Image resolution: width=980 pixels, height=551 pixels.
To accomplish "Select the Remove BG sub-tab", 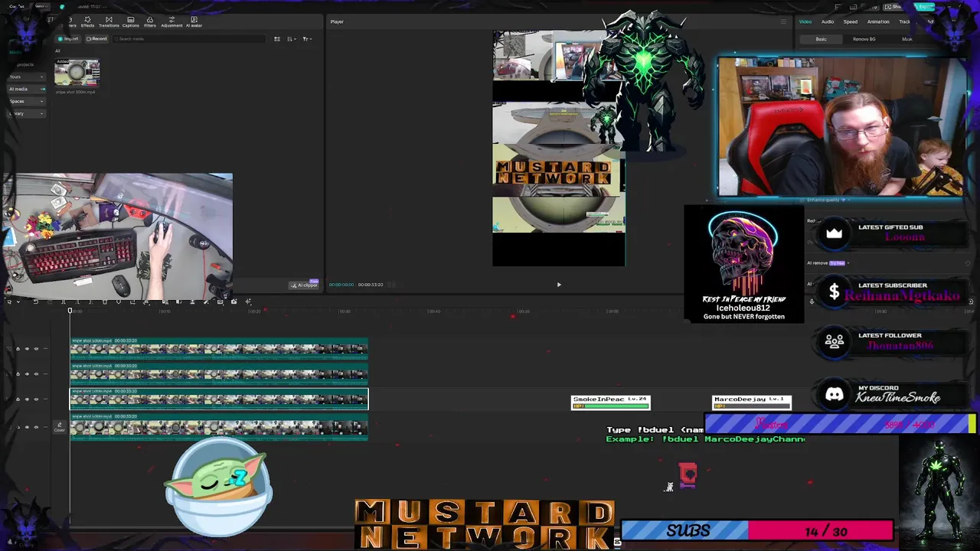I will click(x=864, y=39).
